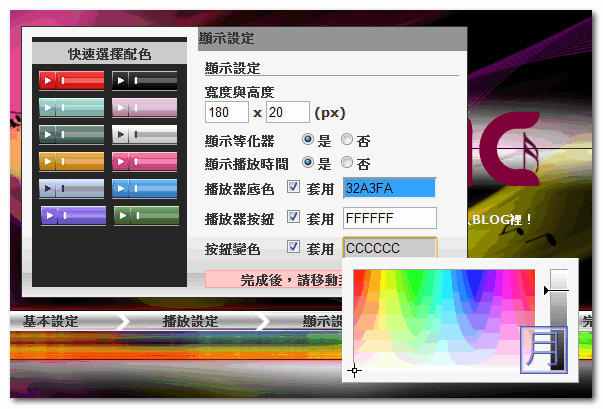Click the brightness slider in color picker
603x409 pixels.
tap(558, 300)
